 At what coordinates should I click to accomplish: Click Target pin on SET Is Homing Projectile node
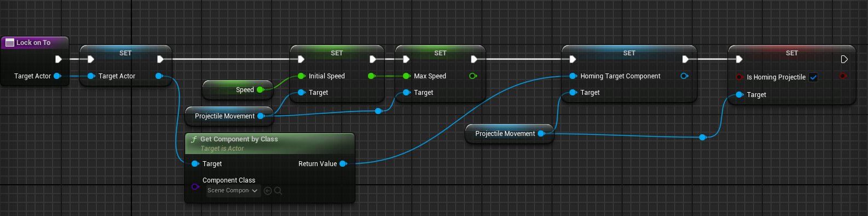[x=740, y=95]
